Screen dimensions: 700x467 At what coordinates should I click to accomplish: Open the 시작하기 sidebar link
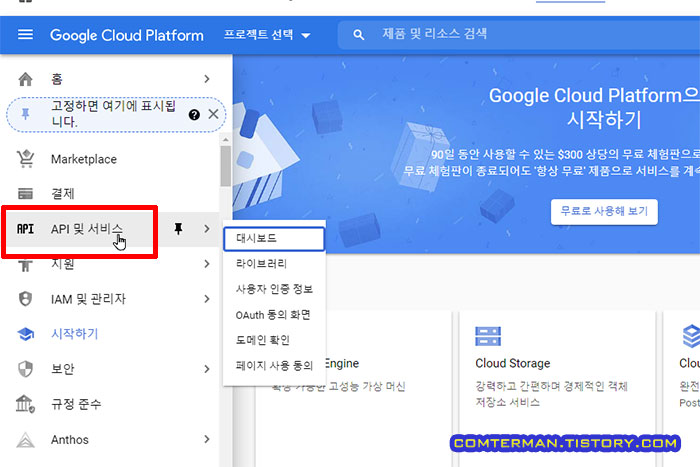(75, 334)
